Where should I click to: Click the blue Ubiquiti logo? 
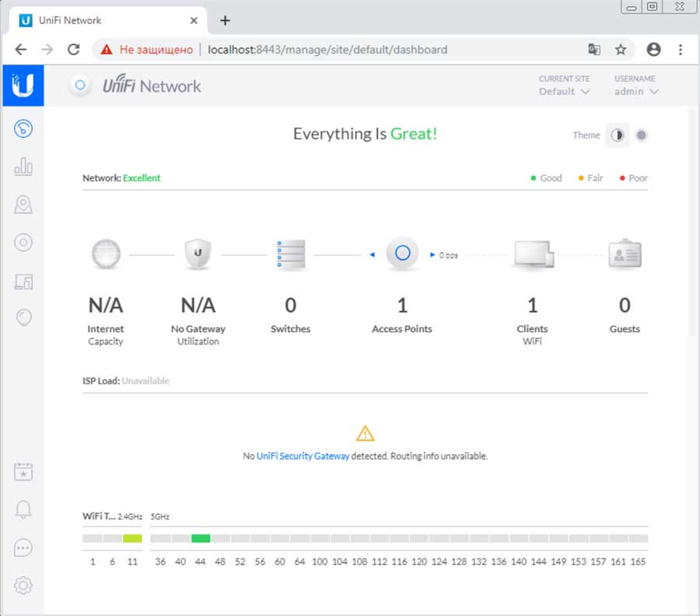pyautogui.click(x=23, y=86)
